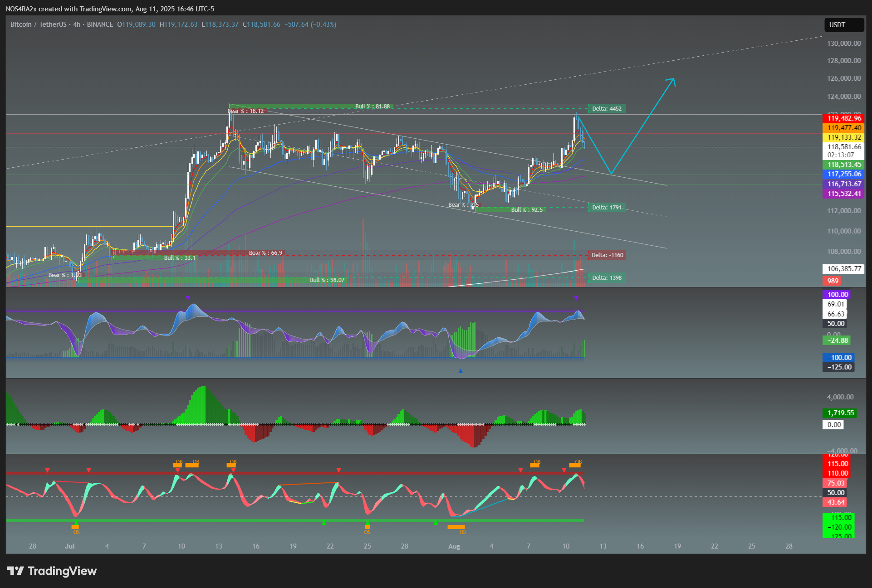Click the white 106,385.77 axis label
Viewport: 872px width, 588px height.
pyautogui.click(x=843, y=269)
